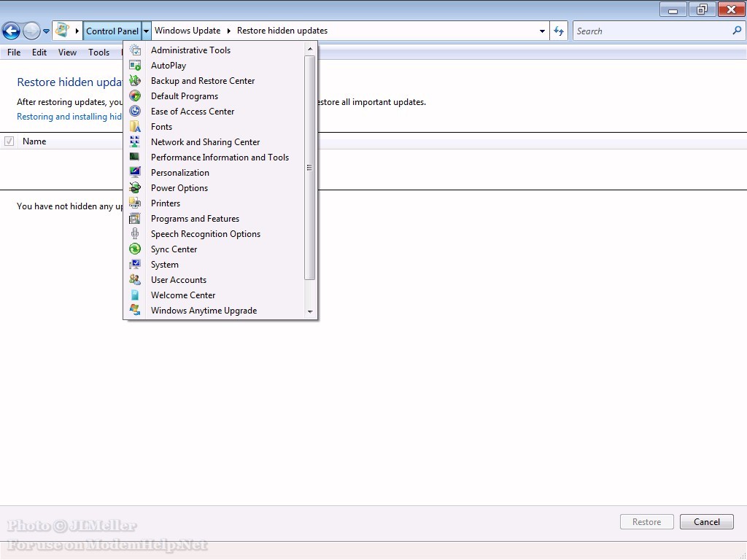Click the Welcome Center icon
Image resolution: width=747 pixels, height=560 pixels.
pyautogui.click(x=135, y=295)
